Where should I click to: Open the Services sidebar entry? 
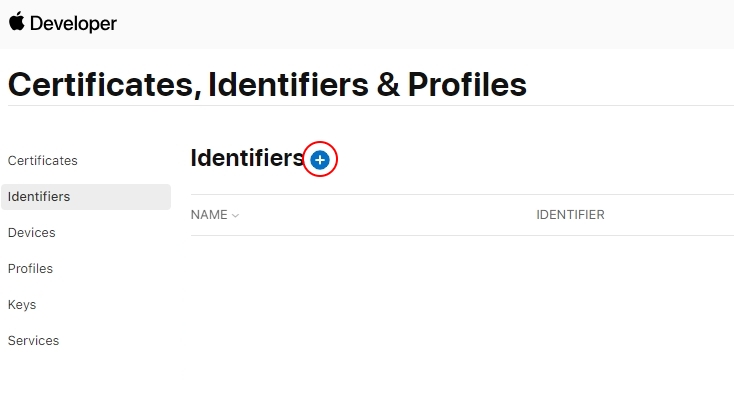point(33,341)
